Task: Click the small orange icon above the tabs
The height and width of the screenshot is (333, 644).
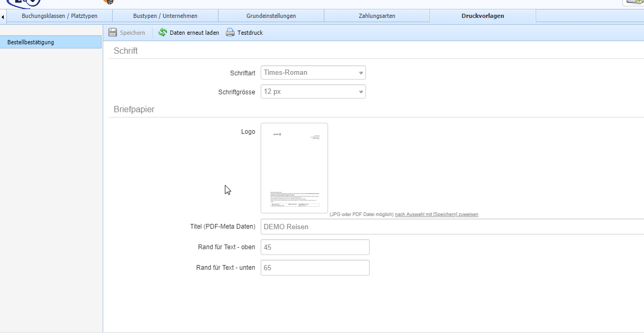Action: (x=108, y=2)
